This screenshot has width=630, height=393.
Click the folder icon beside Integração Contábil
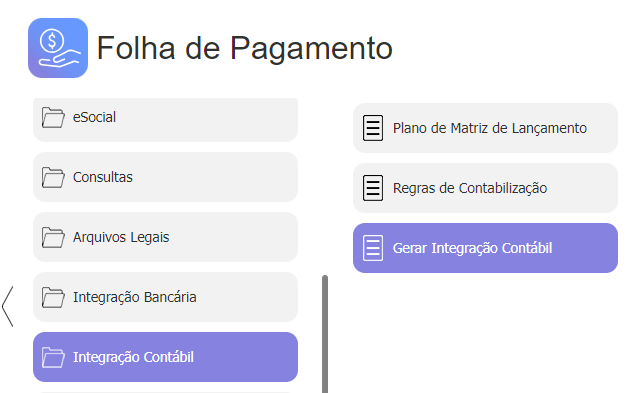point(53,357)
